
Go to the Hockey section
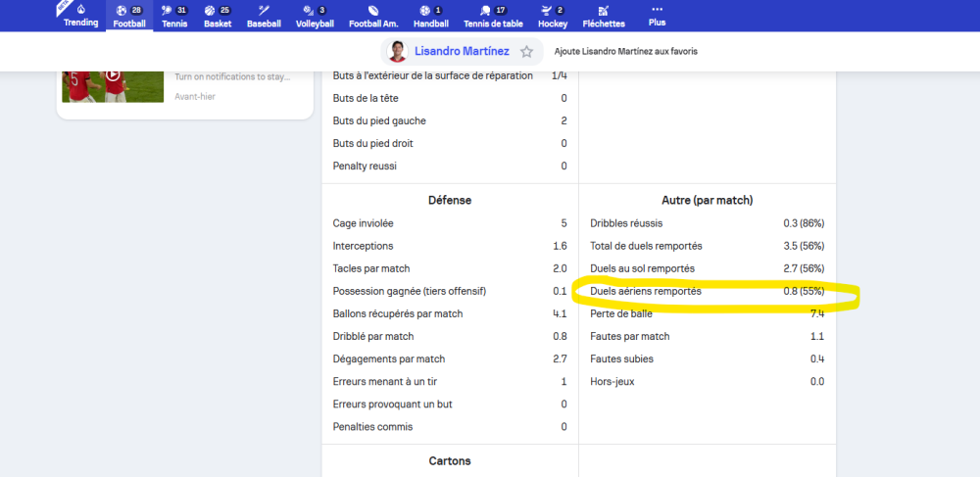553,16
